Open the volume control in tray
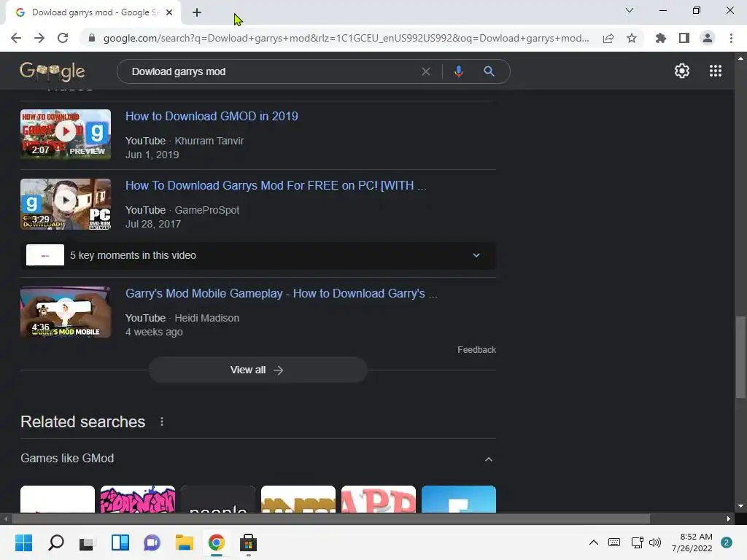The height and width of the screenshot is (560, 747). [x=655, y=542]
